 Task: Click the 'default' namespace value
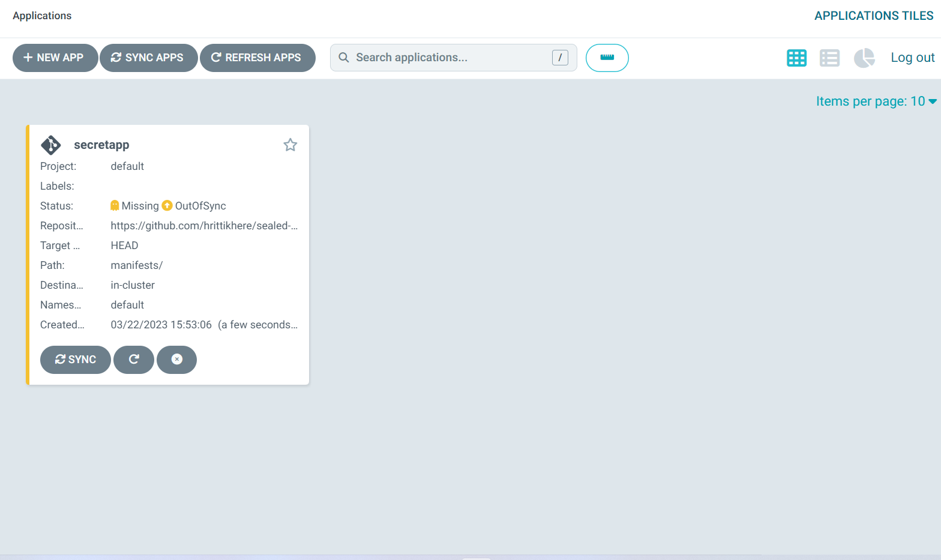click(x=127, y=305)
